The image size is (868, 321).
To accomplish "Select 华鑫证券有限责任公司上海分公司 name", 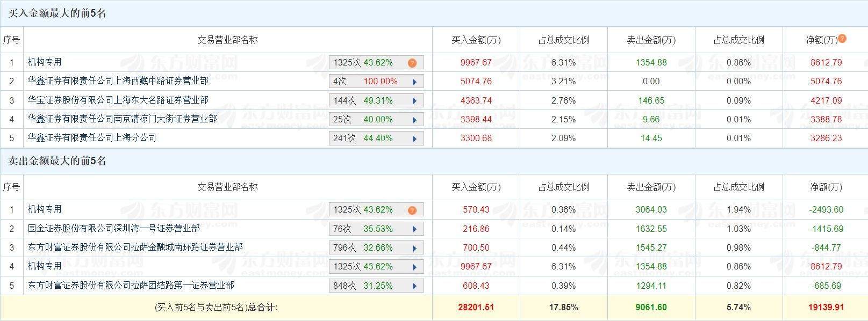I will [92, 137].
